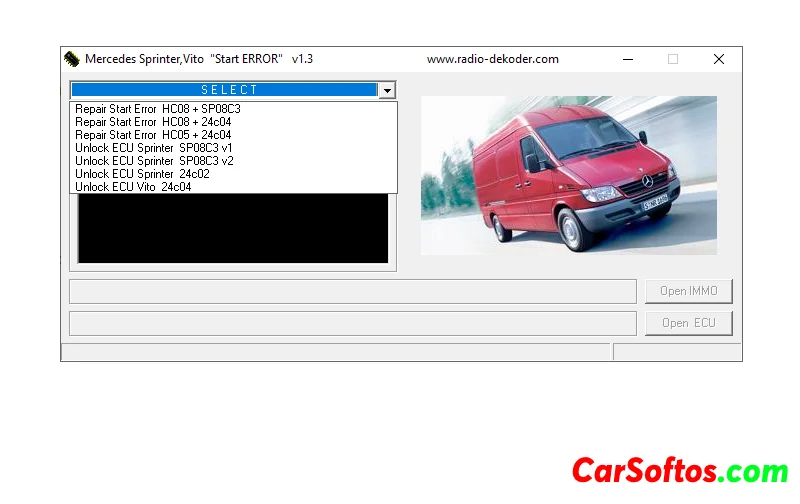Screen dimensions: 800x504
Task: Pick Repair Start Error HC05 + 24c04
Action: (153, 134)
